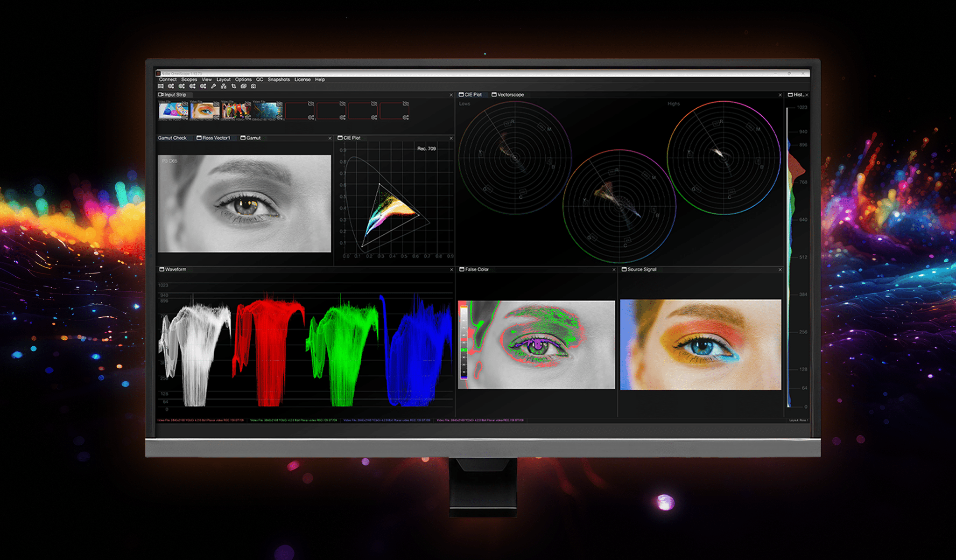The image size is (956, 560).
Task: Toggle camera-off icon on eye makeup thumbnail
Action: [217, 104]
